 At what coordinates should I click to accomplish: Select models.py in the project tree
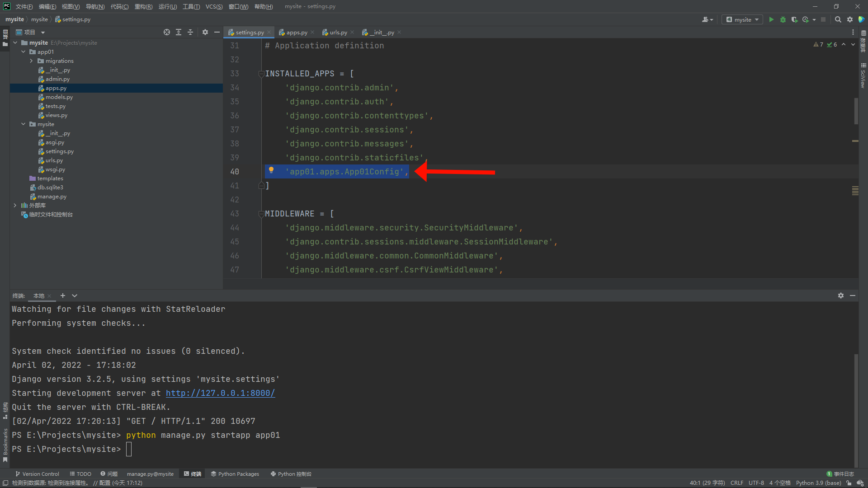coord(59,97)
